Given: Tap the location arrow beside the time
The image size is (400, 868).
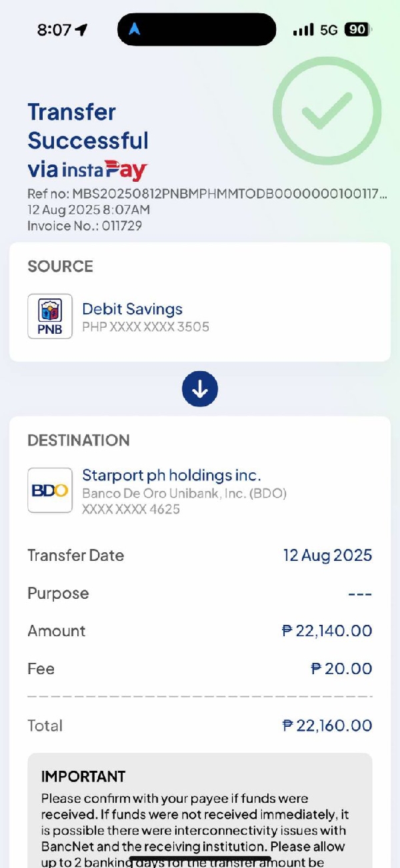Looking at the screenshot, I should click(x=81, y=30).
